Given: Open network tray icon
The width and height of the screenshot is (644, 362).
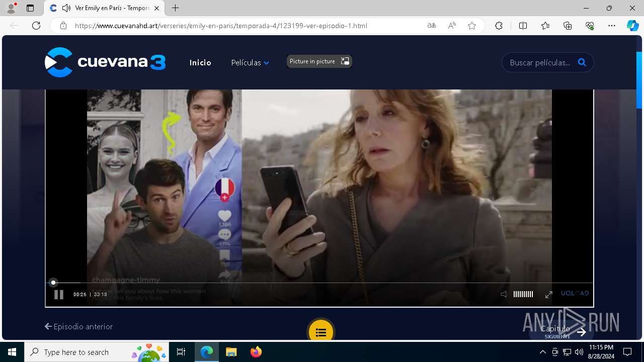Looking at the screenshot, I should point(567,352).
